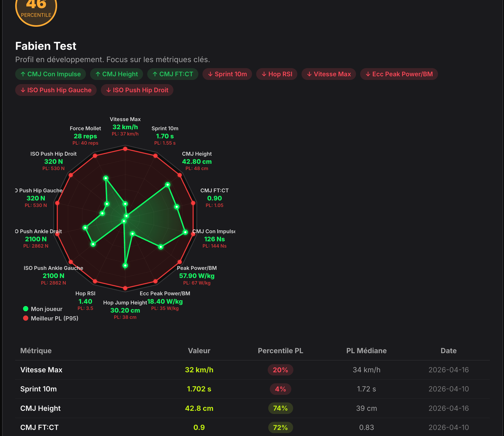Screen dimensions: 504x436
Task: Select the ISO Push Hip Gauche tag
Action: [56, 90]
